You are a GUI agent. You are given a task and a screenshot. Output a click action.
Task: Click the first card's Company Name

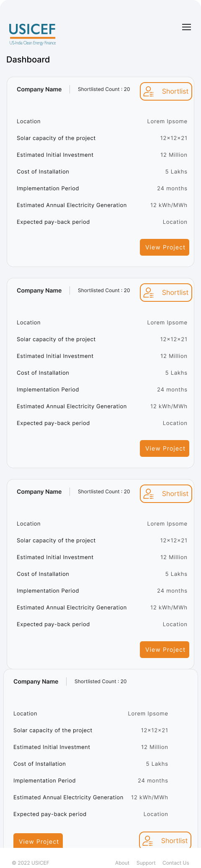[39, 89]
